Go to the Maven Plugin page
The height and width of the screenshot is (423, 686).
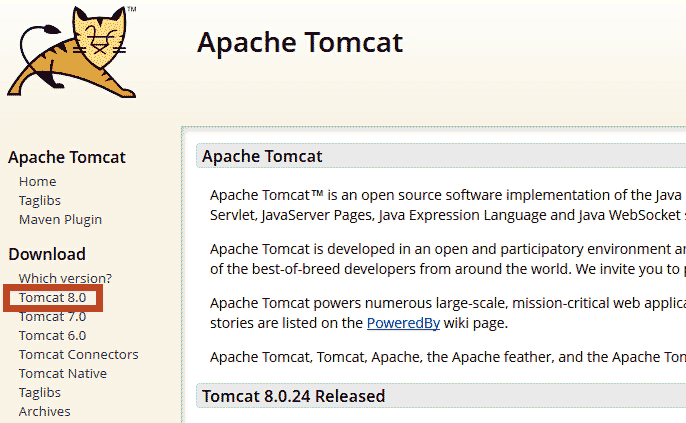click(60, 219)
